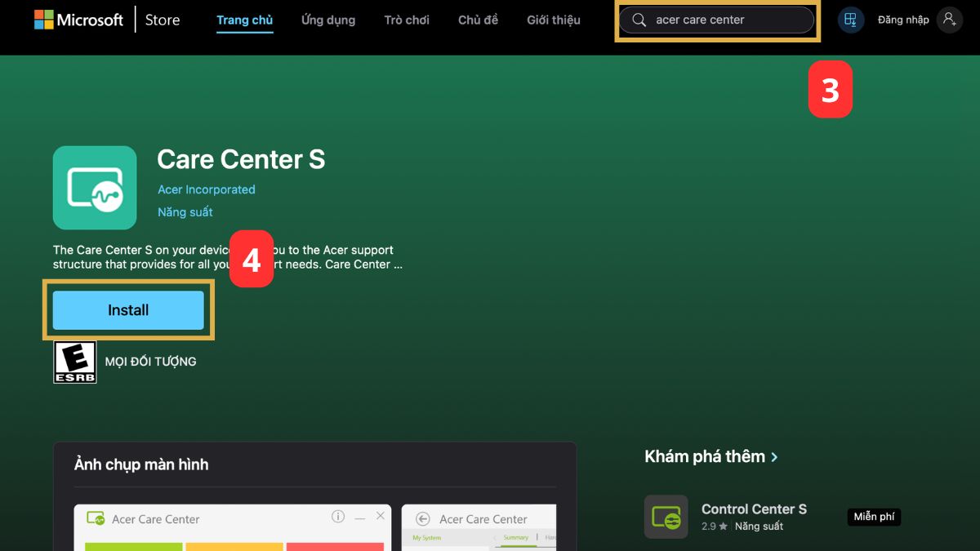
Task: Focus the acer care center search field
Action: [x=717, y=20]
